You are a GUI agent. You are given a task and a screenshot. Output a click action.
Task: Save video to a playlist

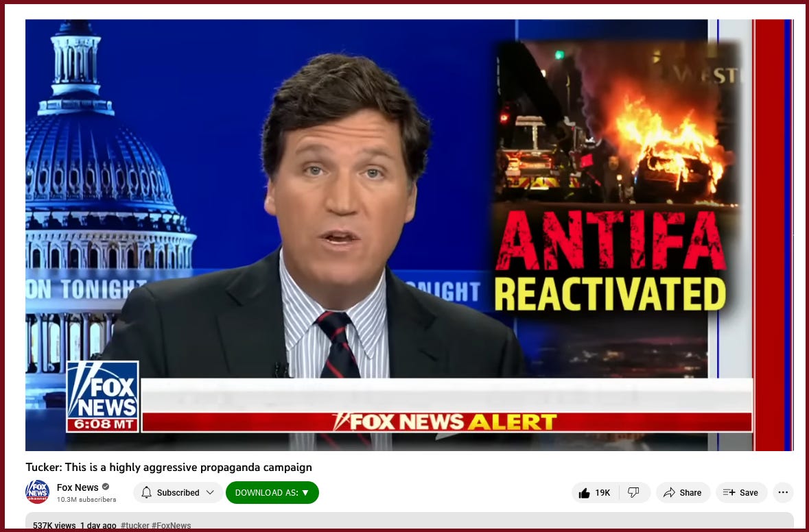pos(740,493)
